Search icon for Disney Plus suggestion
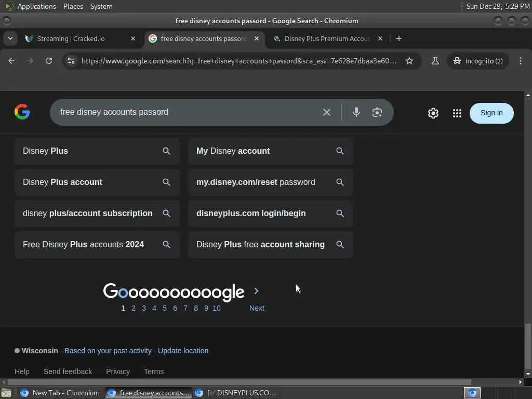This screenshot has width=532, height=399. [x=166, y=151]
